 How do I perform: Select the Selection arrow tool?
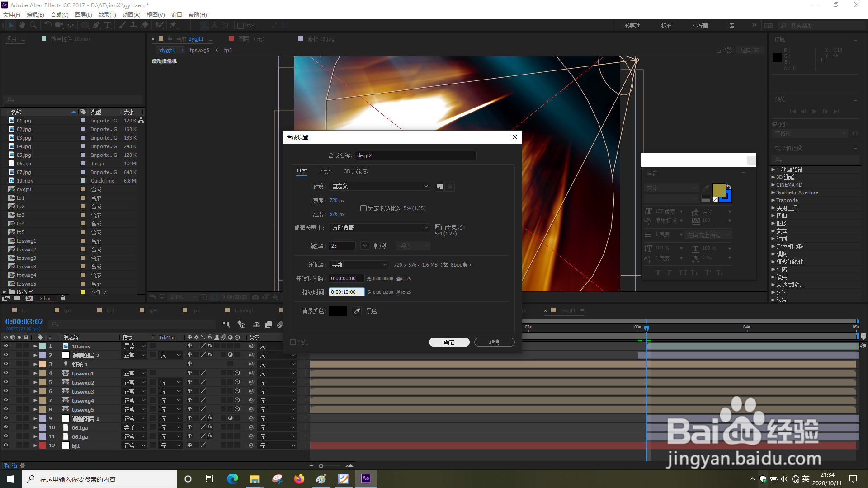coord(11,25)
